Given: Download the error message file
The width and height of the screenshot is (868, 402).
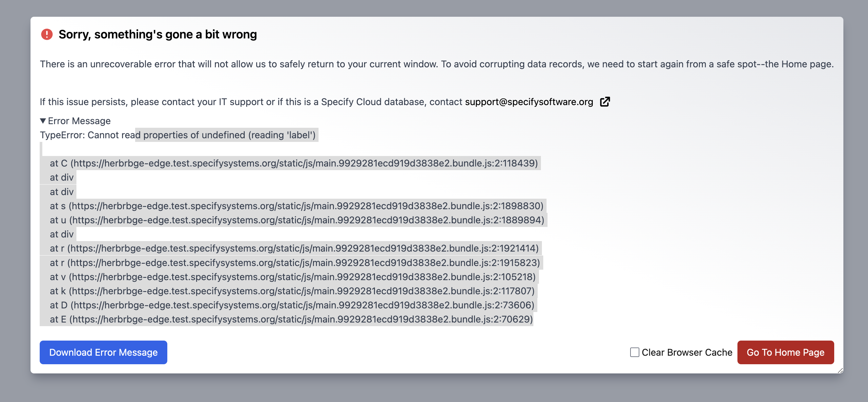Looking at the screenshot, I should [103, 352].
